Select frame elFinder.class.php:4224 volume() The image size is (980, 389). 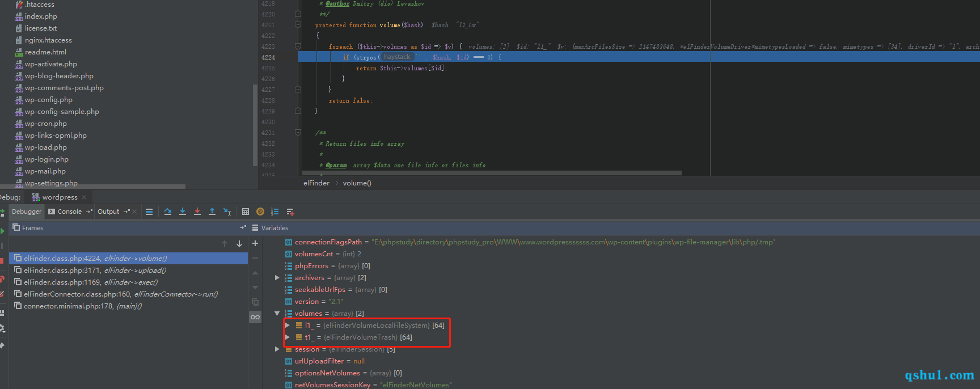pos(128,259)
